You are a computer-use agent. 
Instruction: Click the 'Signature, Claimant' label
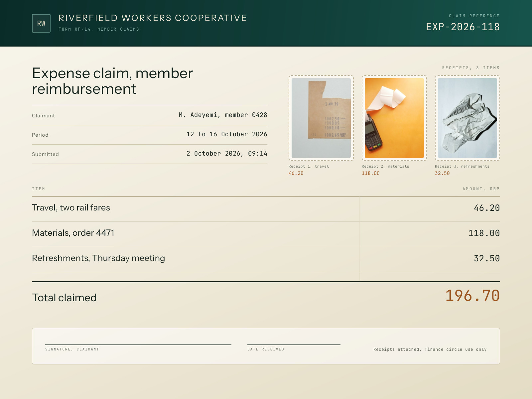coord(72,349)
